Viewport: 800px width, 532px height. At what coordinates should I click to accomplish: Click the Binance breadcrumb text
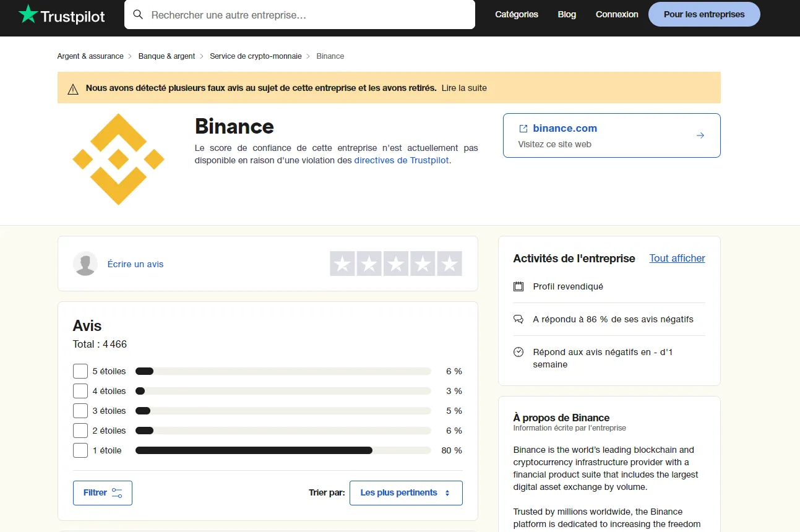(x=330, y=56)
